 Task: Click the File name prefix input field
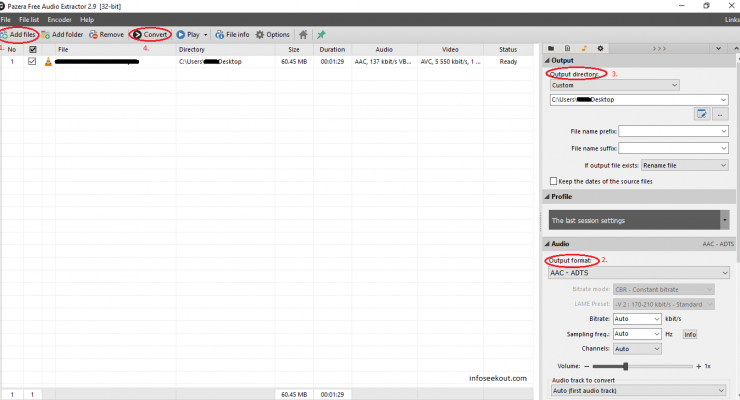tap(669, 131)
